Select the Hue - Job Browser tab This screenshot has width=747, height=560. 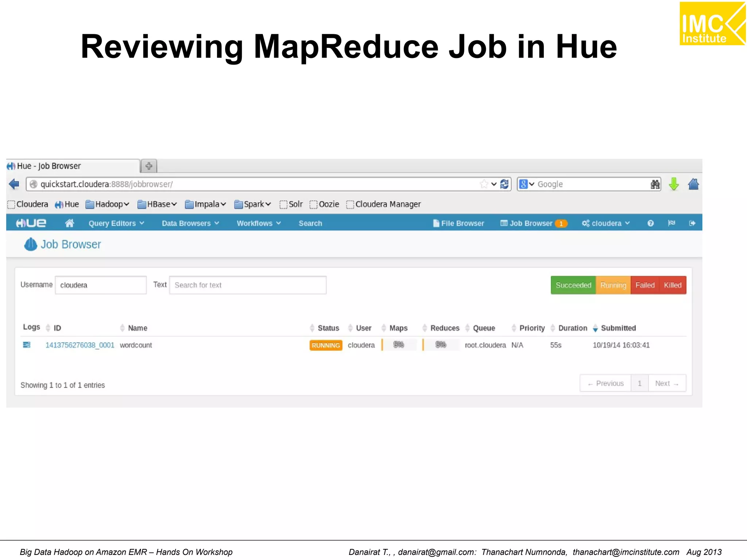coord(73,166)
